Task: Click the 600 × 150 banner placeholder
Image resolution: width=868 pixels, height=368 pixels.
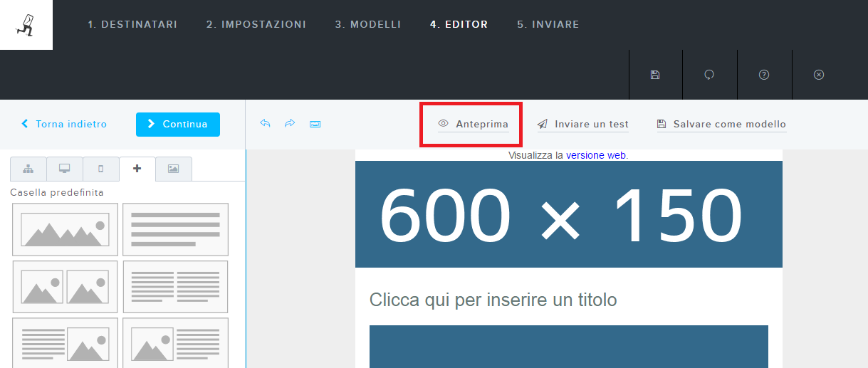Action: coord(569,214)
